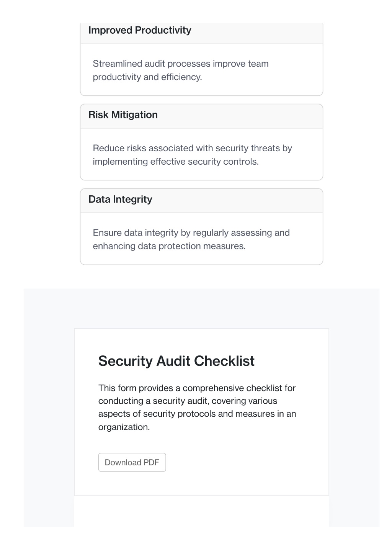The width and height of the screenshot is (392, 555).
Task: Select the Improved Productivity card header
Action: tap(201, 33)
